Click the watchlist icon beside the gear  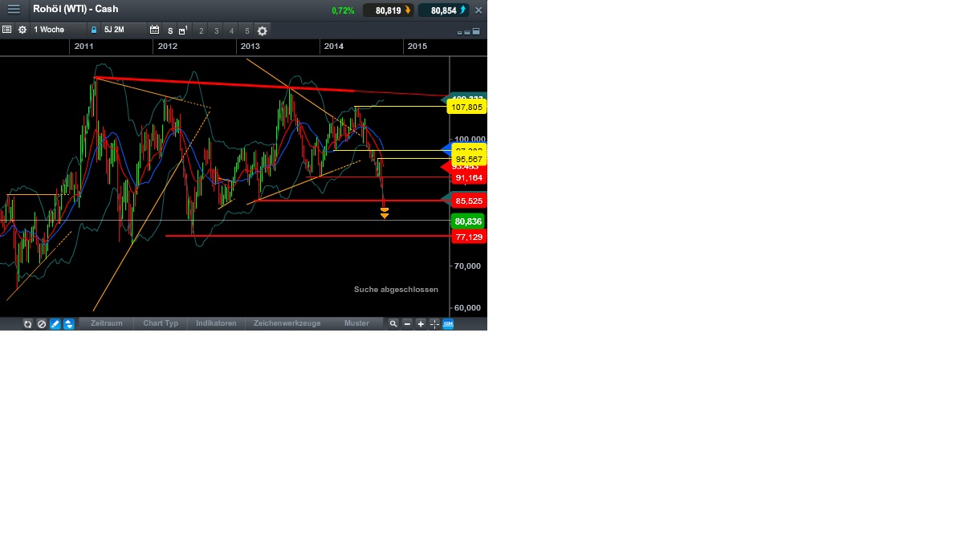(x=7, y=30)
